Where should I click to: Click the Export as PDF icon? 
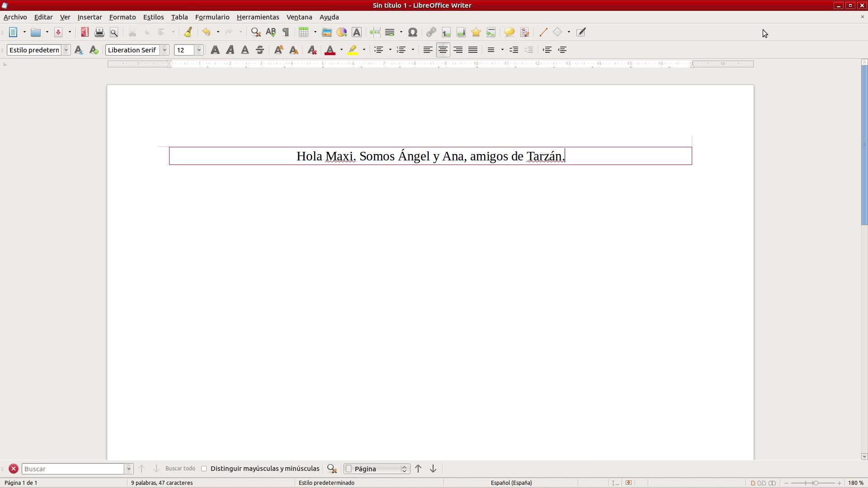85,32
